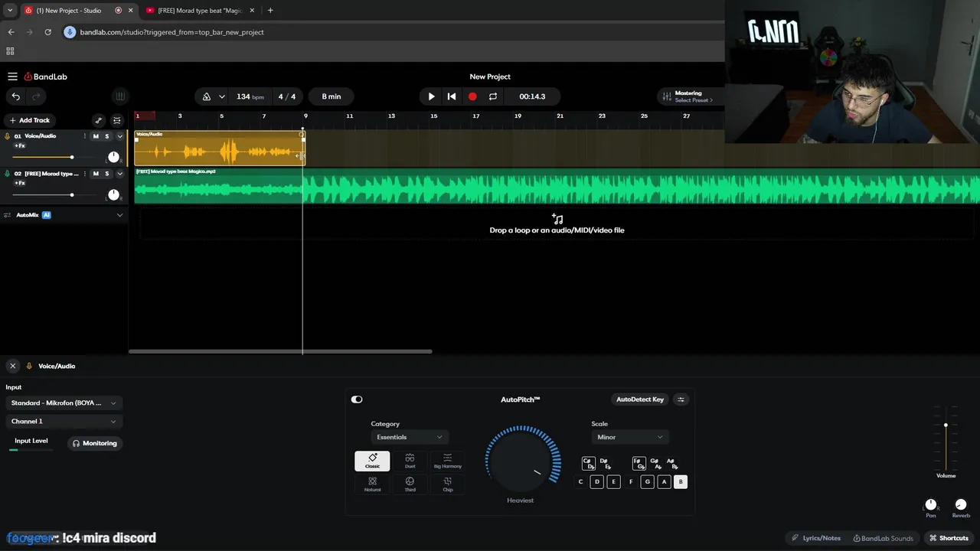Select the Natural AutoPitch preset

pyautogui.click(x=372, y=484)
